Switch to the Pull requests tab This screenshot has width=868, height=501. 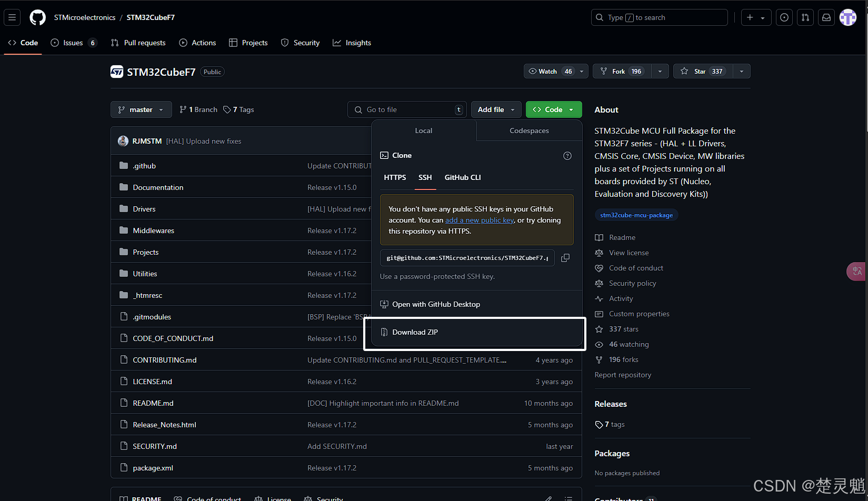(138, 43)
